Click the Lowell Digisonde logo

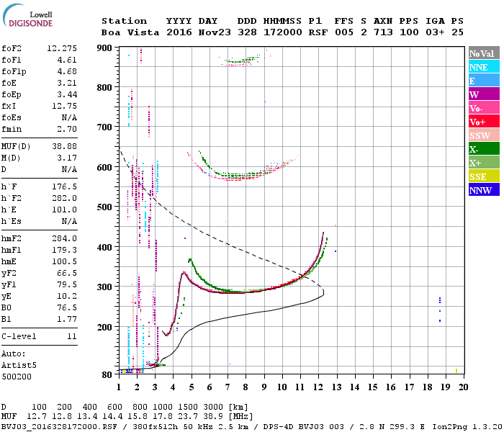coord(27,15)
